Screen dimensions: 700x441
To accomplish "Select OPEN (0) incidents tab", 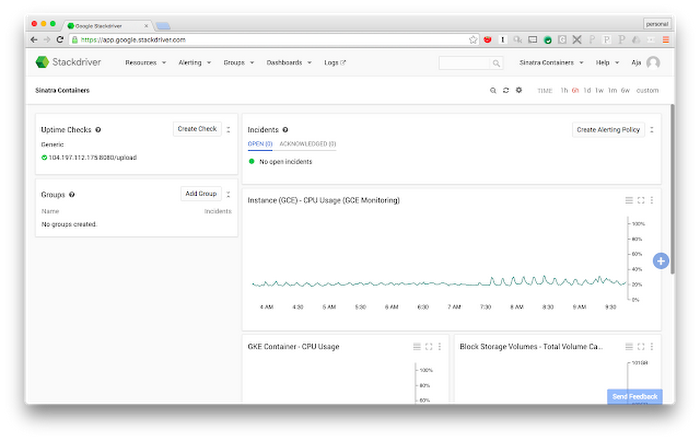I will point(260,144).
